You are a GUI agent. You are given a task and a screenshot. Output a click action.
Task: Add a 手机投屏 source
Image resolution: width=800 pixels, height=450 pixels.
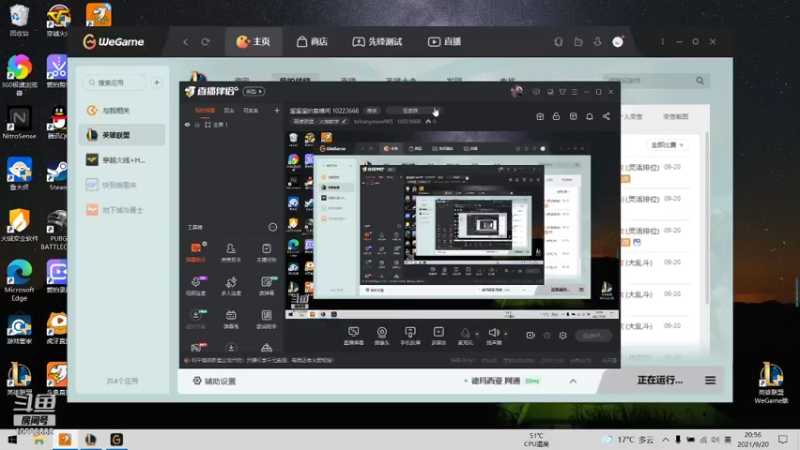410,336
